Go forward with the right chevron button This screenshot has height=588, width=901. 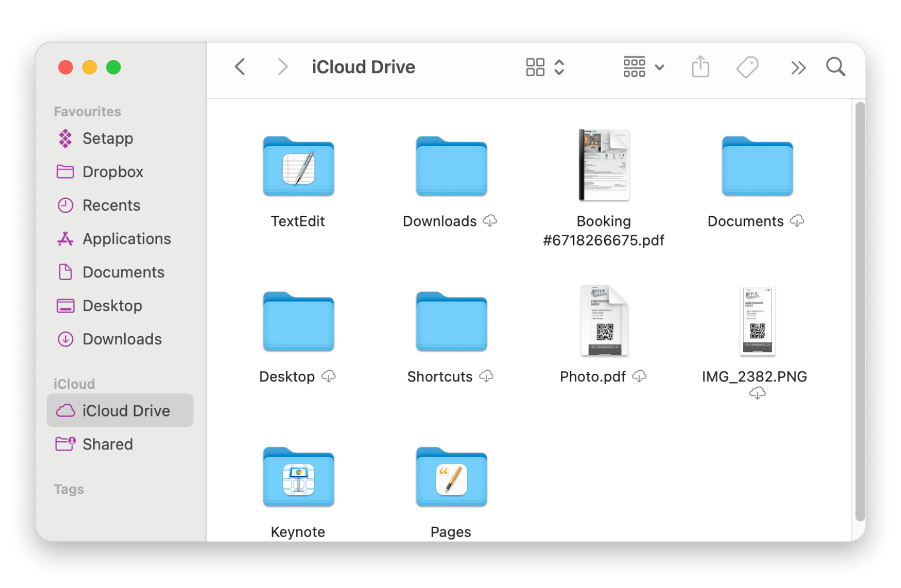pos(282,67)
